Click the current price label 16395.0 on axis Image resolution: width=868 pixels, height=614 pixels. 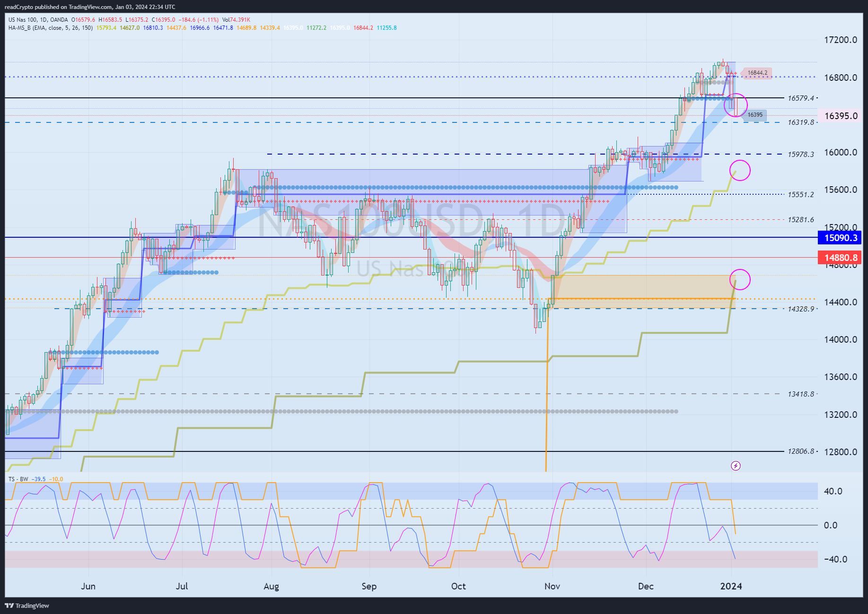841,116
